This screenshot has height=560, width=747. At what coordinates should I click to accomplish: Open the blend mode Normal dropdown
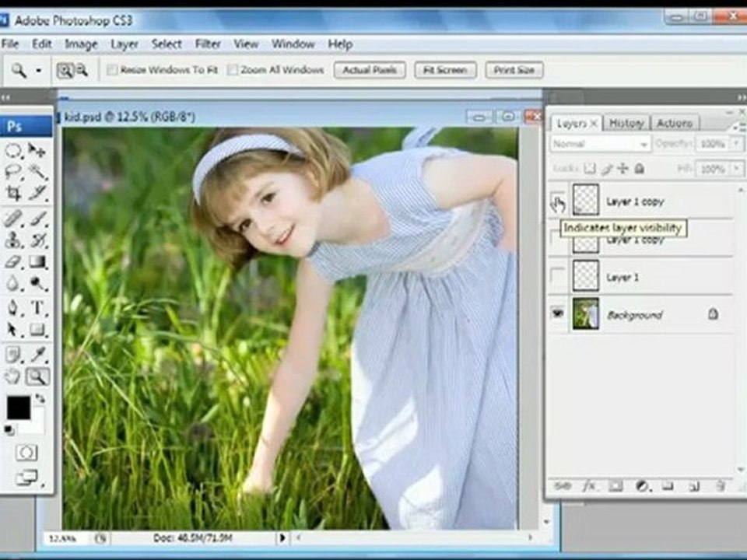coord(600,144)
